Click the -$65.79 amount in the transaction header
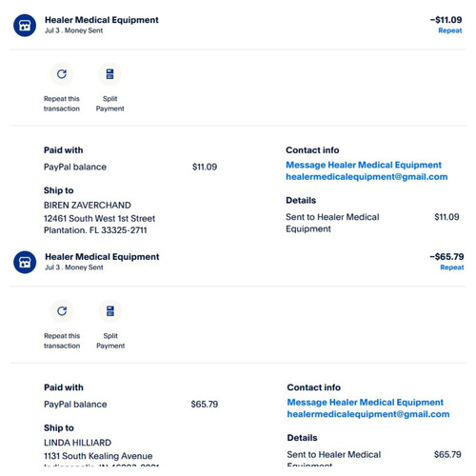The image size is (476, 476). 446,256
